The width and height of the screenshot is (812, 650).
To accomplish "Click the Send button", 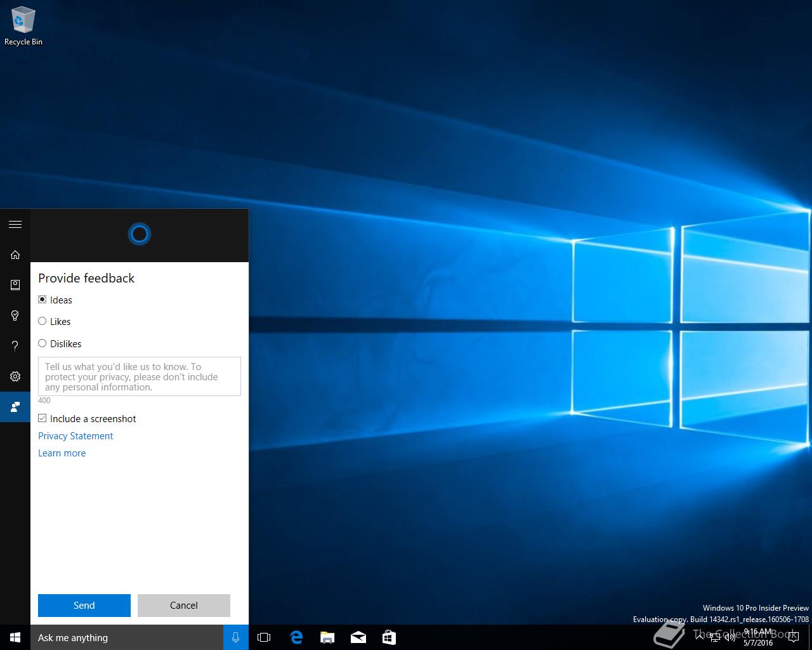I will click(84, 606).
